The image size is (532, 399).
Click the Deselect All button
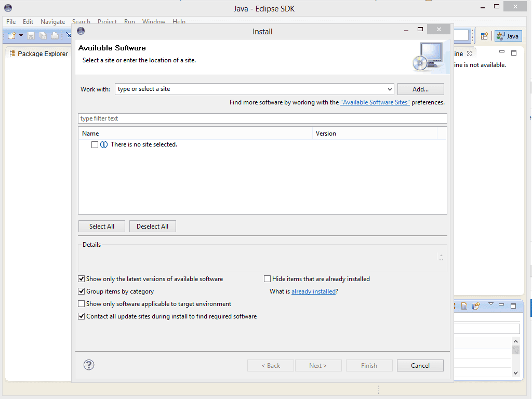(x=152, y=227)
